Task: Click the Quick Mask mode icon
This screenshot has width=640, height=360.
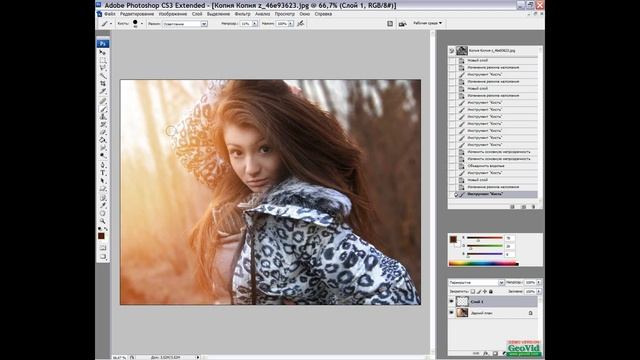Action: point(102,248)
